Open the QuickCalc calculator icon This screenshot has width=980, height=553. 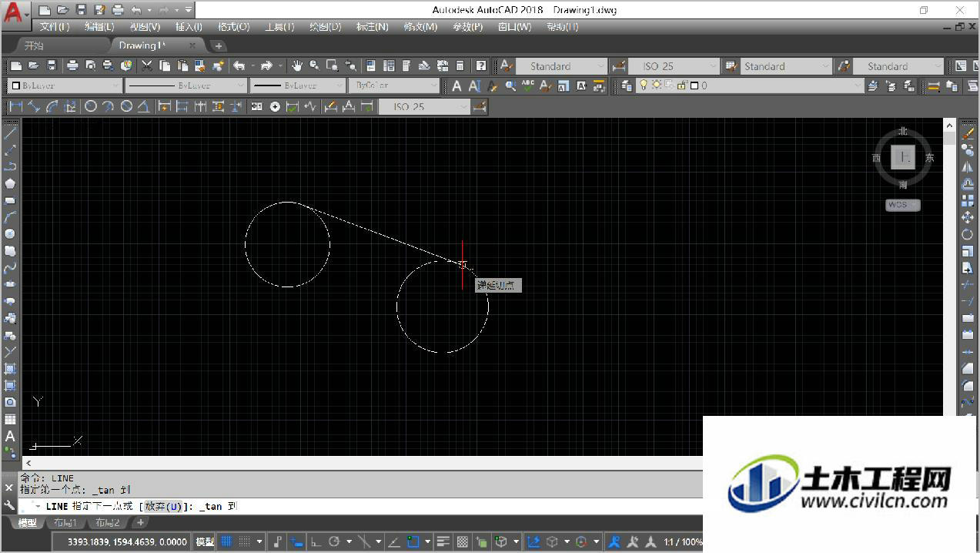coord(460,66)
